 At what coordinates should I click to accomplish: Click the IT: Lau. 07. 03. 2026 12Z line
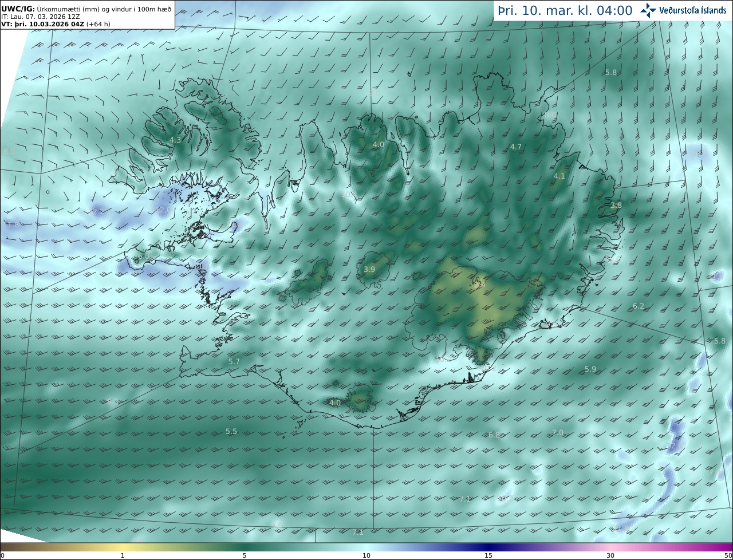[x=41, y=17]
